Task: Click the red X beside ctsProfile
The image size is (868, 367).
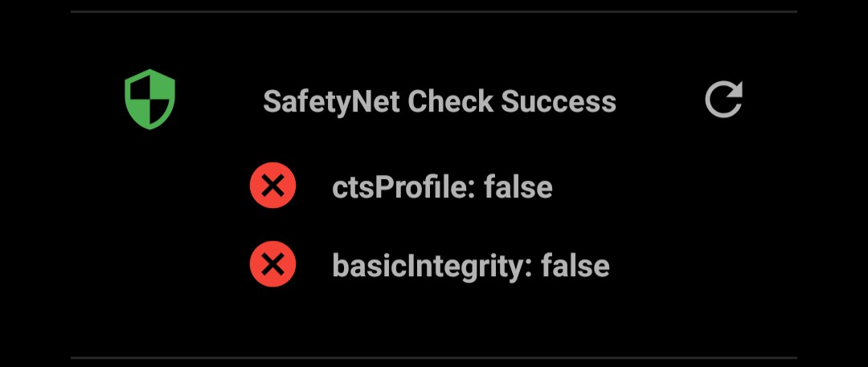Action: [x=272, y=187]
